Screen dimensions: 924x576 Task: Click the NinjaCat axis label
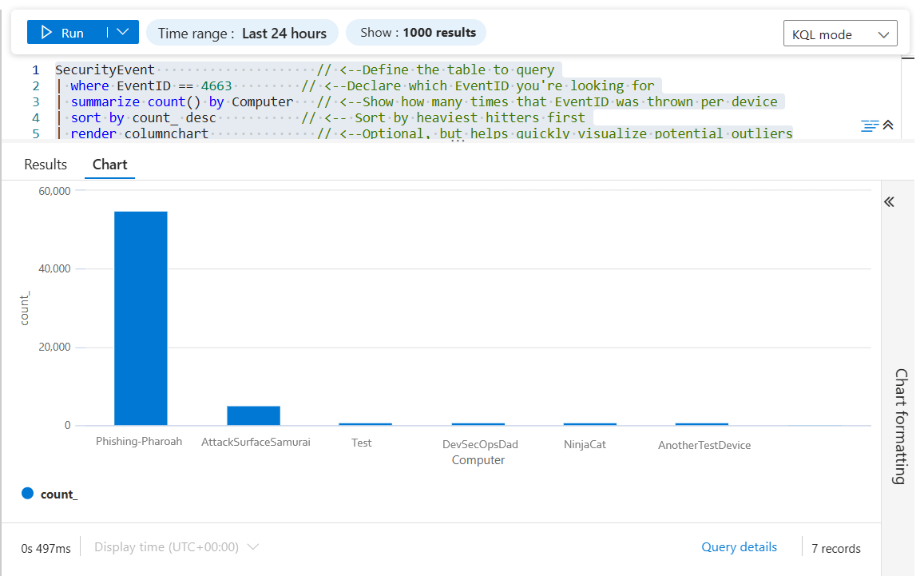click(x=585, y=444)
